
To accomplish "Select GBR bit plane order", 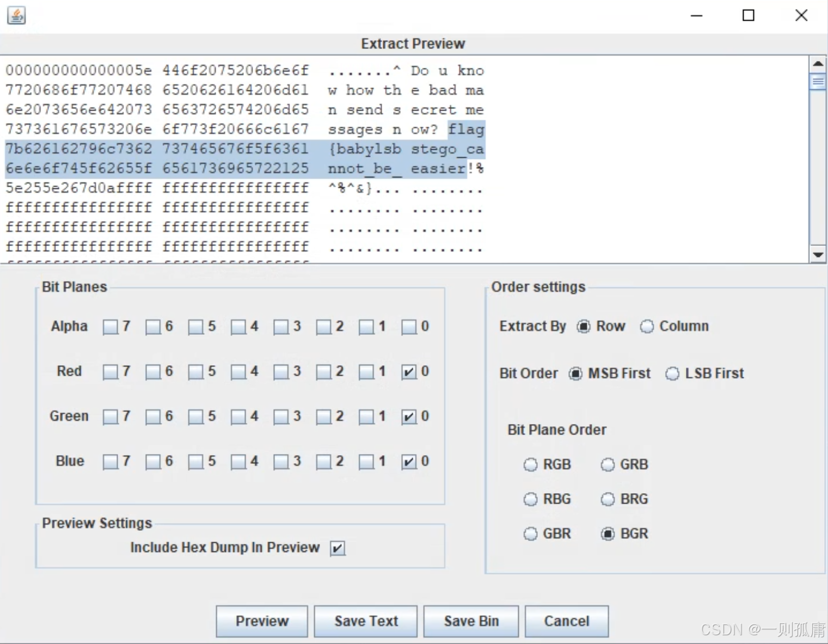I will pyautogui.click(x=530, y=534).
